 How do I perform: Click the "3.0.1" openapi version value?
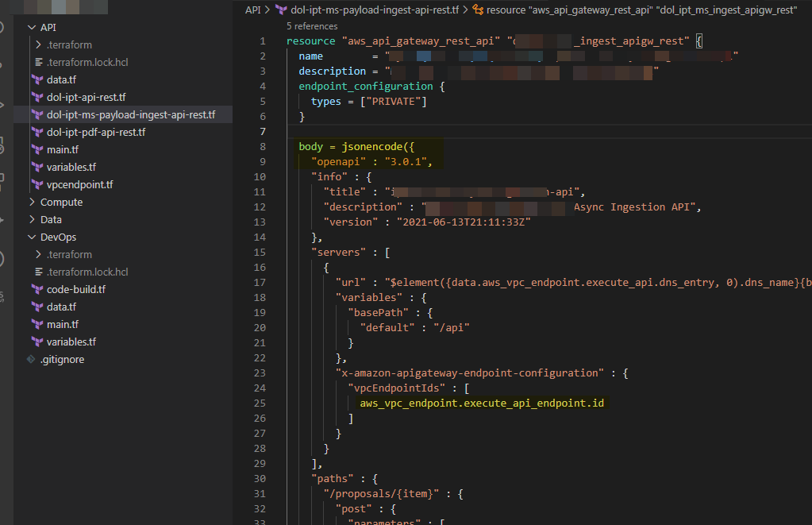click(x=406, y=162)
